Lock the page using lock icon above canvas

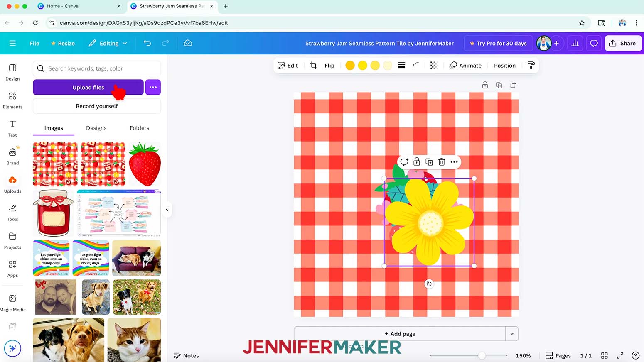(485, 85)
